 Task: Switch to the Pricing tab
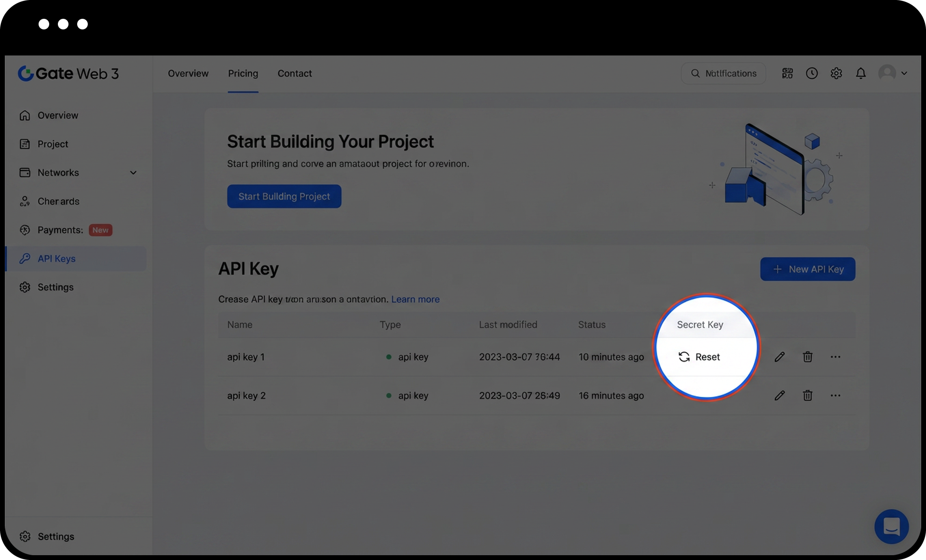pyautogui.click(x=243, y=73)
